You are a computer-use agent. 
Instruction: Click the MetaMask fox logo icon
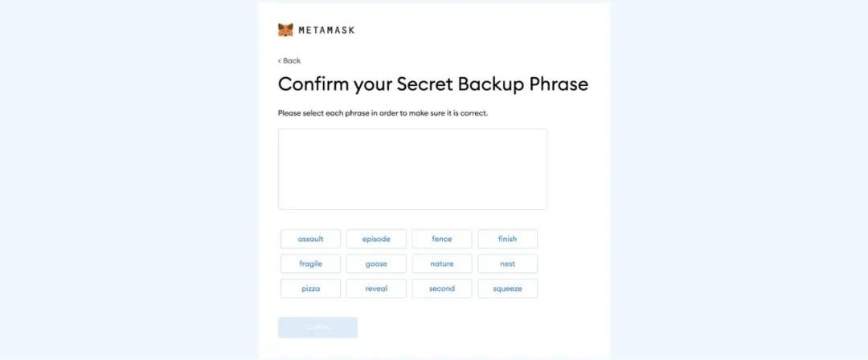coord(285,30)
